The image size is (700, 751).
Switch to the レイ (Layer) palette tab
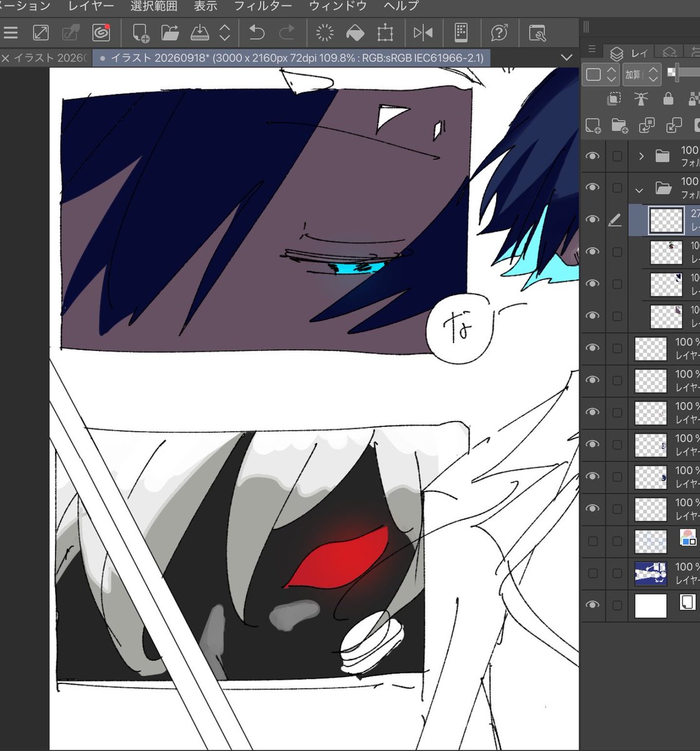pos(628,53)
